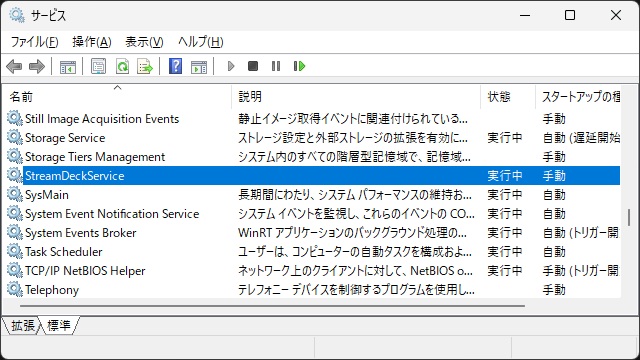Click 実行中 status of Storage Service
640x360 pixels.
(x=505, y=138)
